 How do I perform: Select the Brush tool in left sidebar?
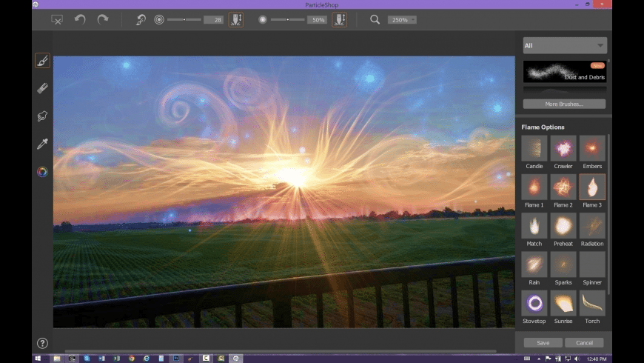click(x=42, y=61)
